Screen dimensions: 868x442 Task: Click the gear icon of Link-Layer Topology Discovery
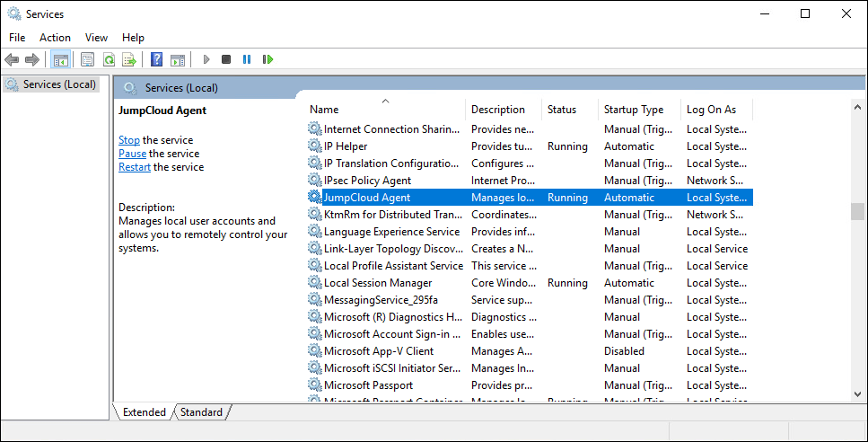(314, 249)
